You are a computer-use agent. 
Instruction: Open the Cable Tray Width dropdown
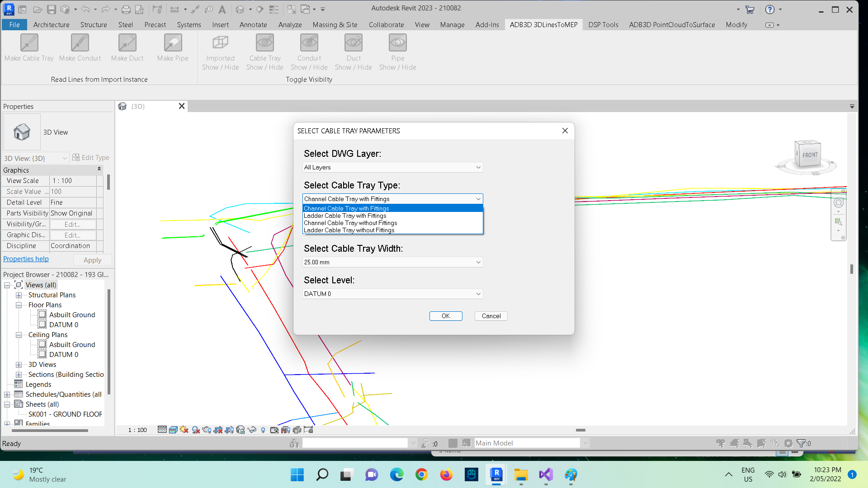point(392,262)
